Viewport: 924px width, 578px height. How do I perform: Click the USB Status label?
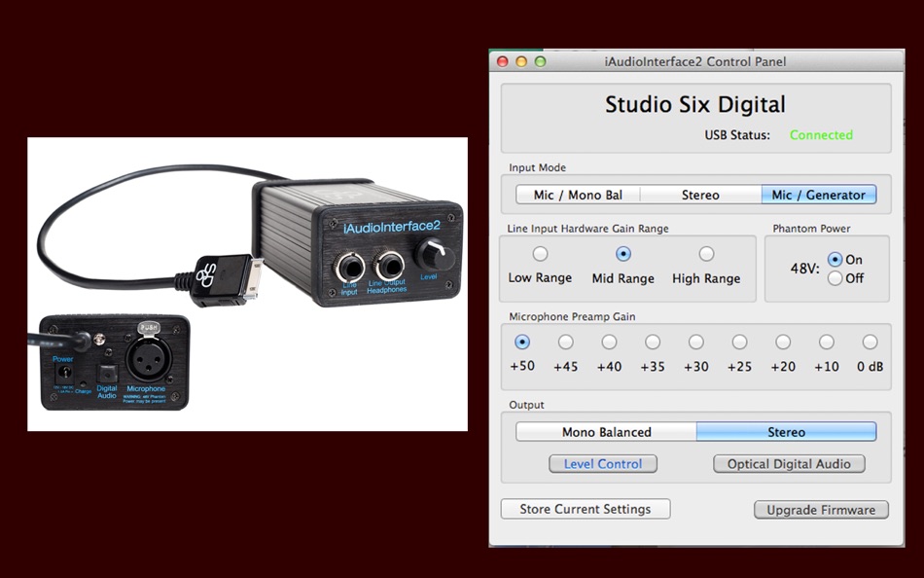[x=737, y=135]
